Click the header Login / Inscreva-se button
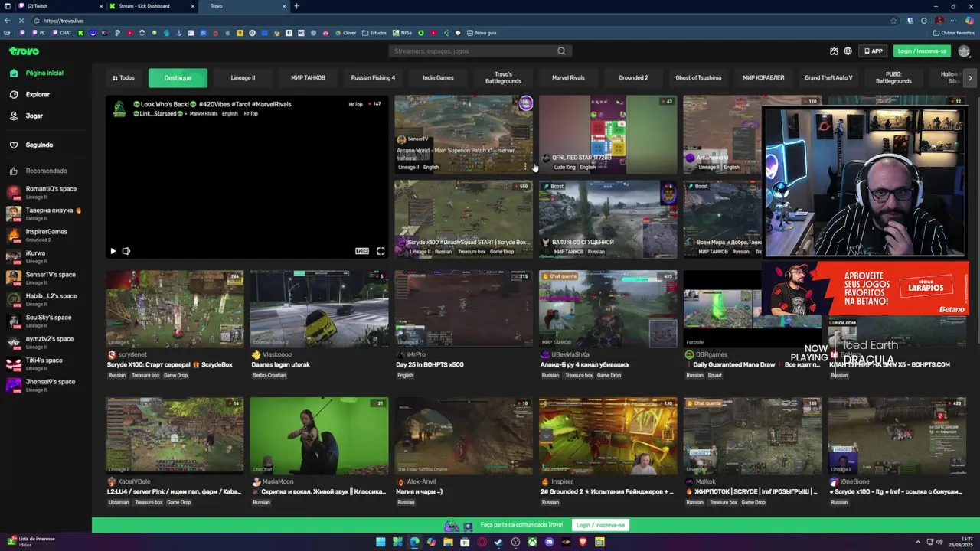Viewport: 980px width, 551px height. 922,51
